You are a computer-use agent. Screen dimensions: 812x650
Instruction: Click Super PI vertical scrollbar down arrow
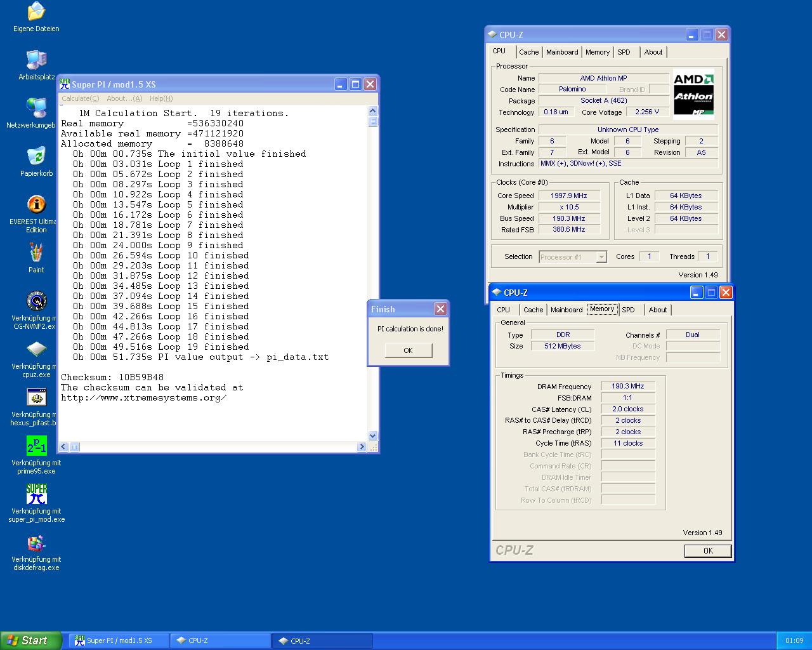pos(373,436)
